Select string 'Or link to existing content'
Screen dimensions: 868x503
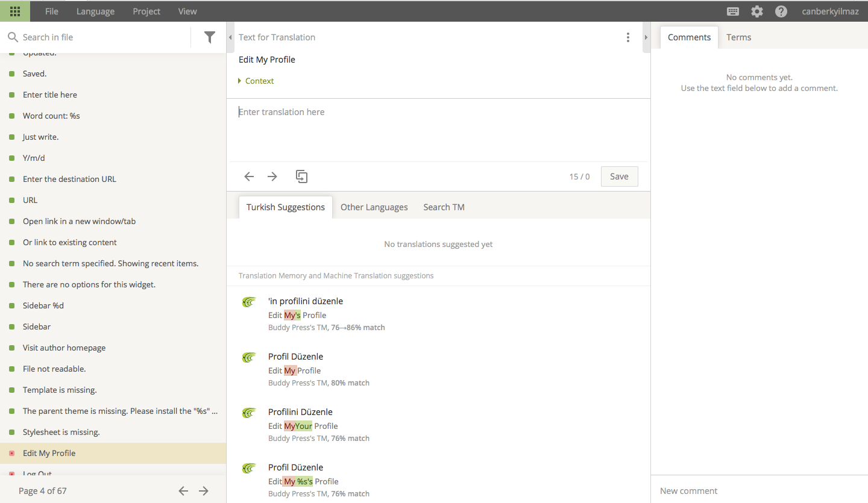113,242
